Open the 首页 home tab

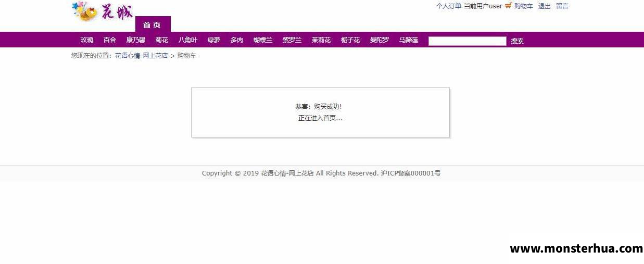tap(152, 24)
